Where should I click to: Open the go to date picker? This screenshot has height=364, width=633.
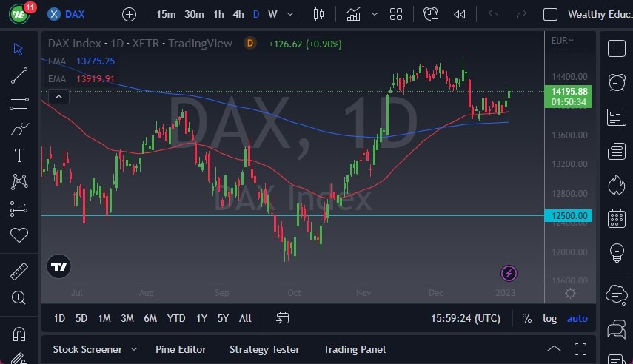[x=282, y=318]
